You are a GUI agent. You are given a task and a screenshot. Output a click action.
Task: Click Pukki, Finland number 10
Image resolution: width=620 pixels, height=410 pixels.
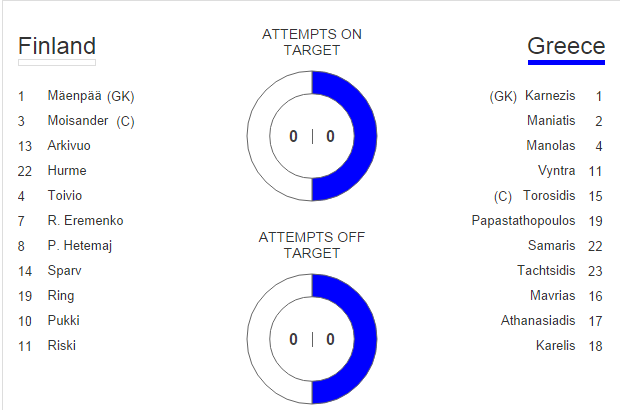(63, 321)
